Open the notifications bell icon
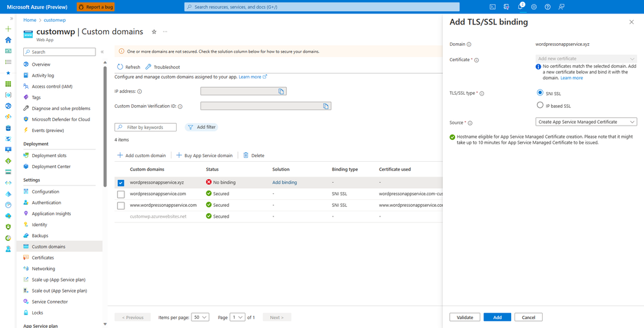The image size is (644, 328). tap(520, 6)
